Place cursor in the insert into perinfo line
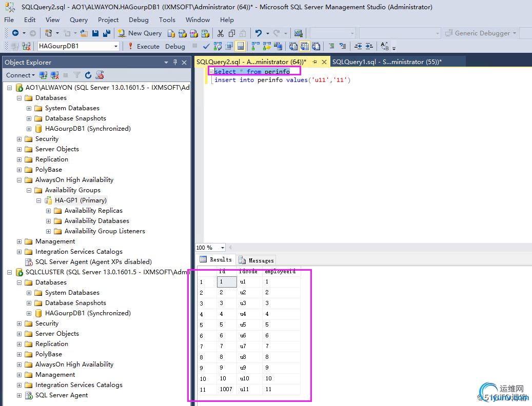 click(x=282, y=80)
